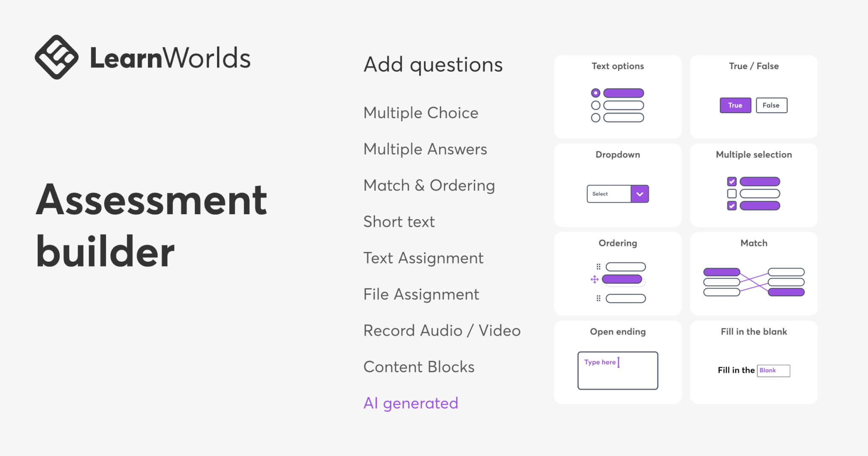Click the move cursor icon in Ordering card
The height and width of the screenshot is (456, 868).
click(595, 280)
